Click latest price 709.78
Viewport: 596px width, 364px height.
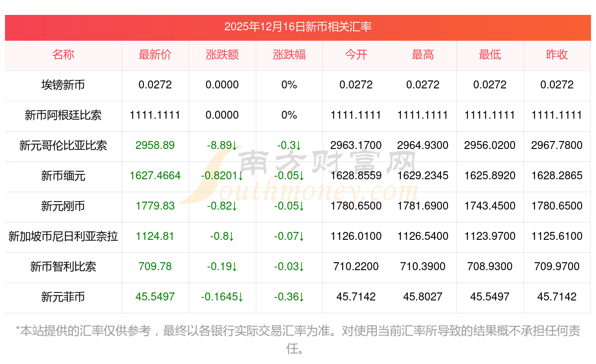click(155, 267)
